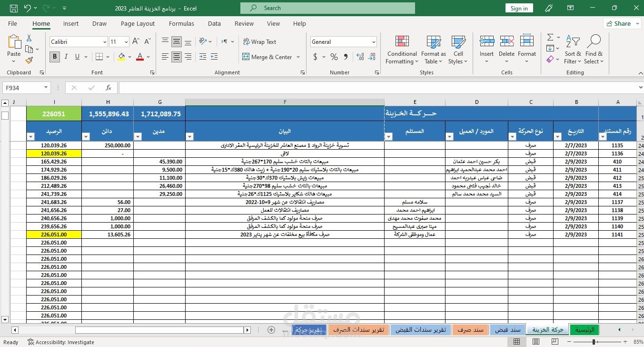
Task: Apply Comma Style number format
Action: (x=347, y=57)
